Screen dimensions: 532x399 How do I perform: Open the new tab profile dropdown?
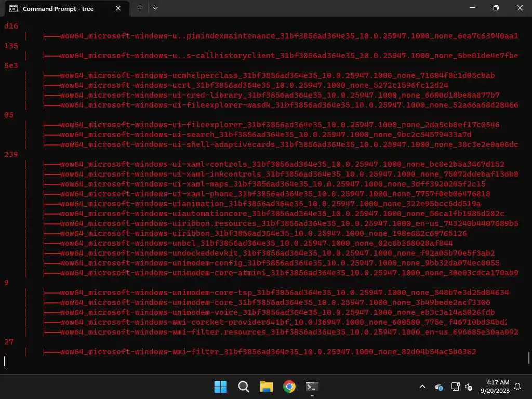(155, 8)
